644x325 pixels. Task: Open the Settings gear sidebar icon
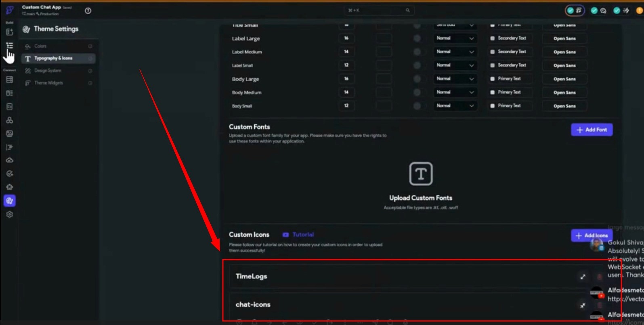click(9, 214)
